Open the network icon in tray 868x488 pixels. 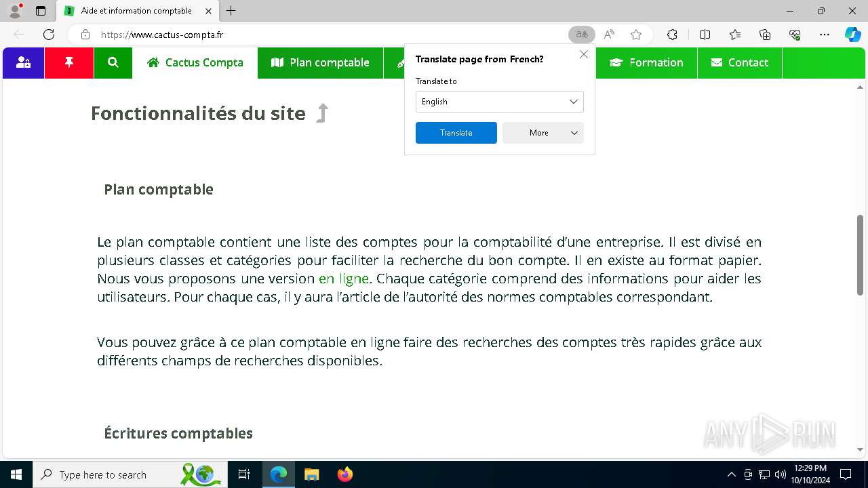pos(764,474)
